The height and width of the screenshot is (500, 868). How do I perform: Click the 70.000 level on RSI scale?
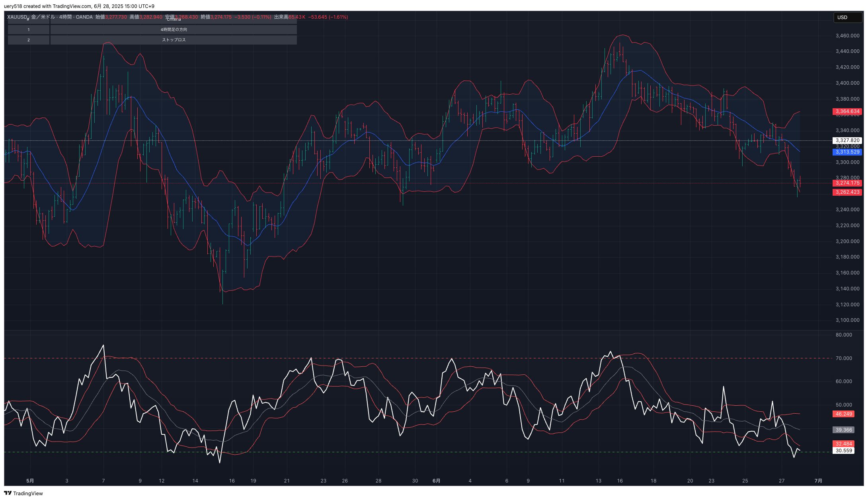[x=843, y=358]
